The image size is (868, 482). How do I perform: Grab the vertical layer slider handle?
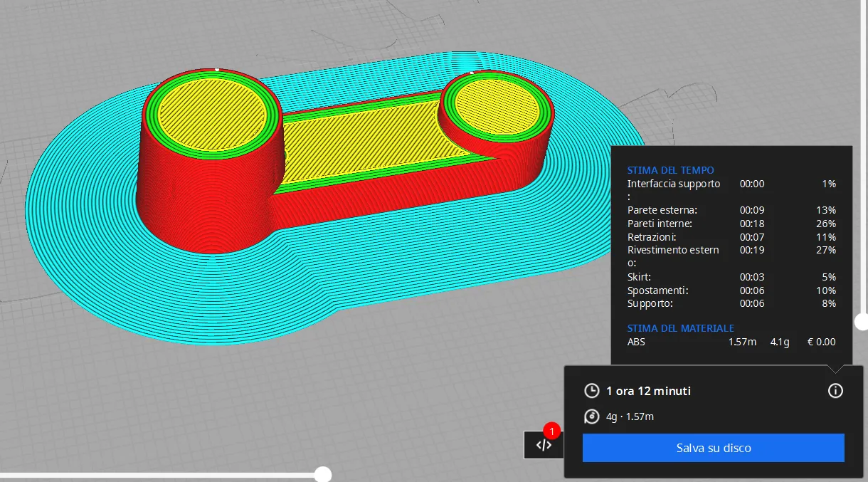coord(862,322)
